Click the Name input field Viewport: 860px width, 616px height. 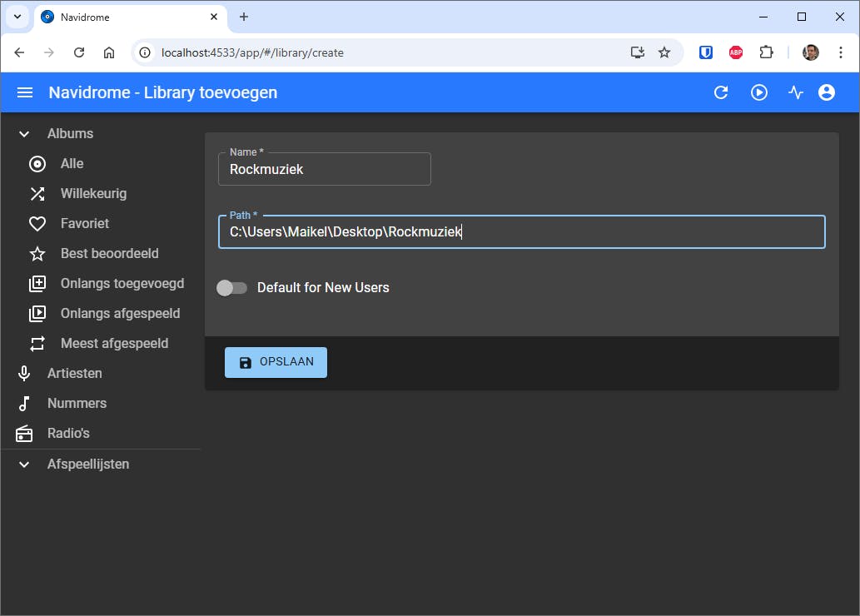click(325, 170)
